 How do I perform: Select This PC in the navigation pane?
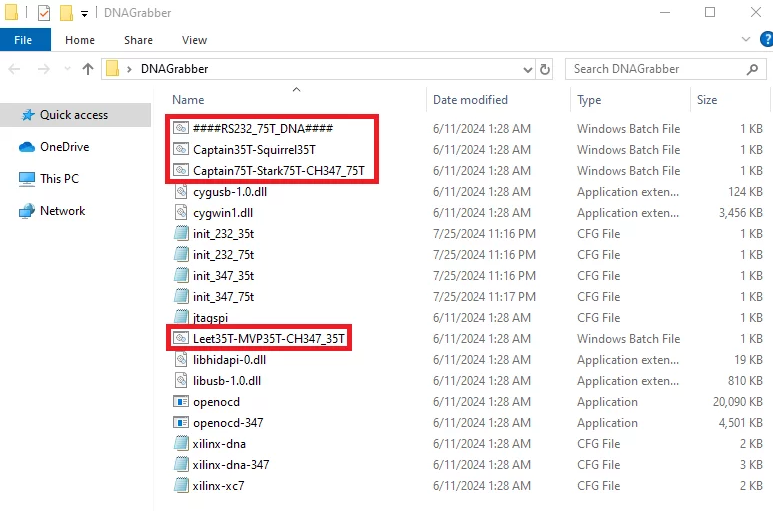(58, 179)
